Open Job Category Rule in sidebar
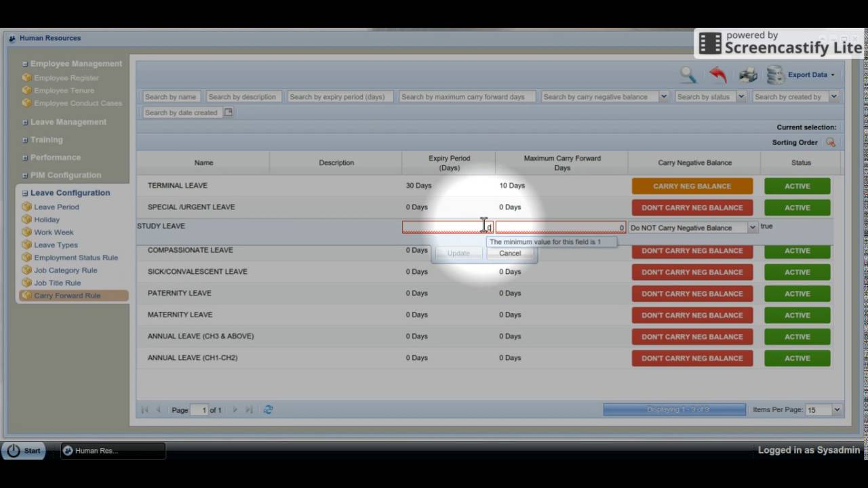 tap(66, 270)
